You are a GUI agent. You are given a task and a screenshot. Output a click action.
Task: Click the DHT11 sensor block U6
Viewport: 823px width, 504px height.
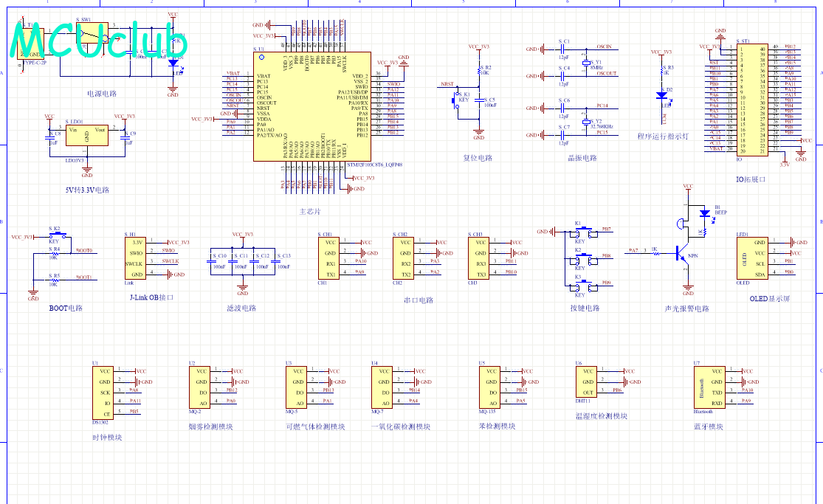click(x=589, y=382)
